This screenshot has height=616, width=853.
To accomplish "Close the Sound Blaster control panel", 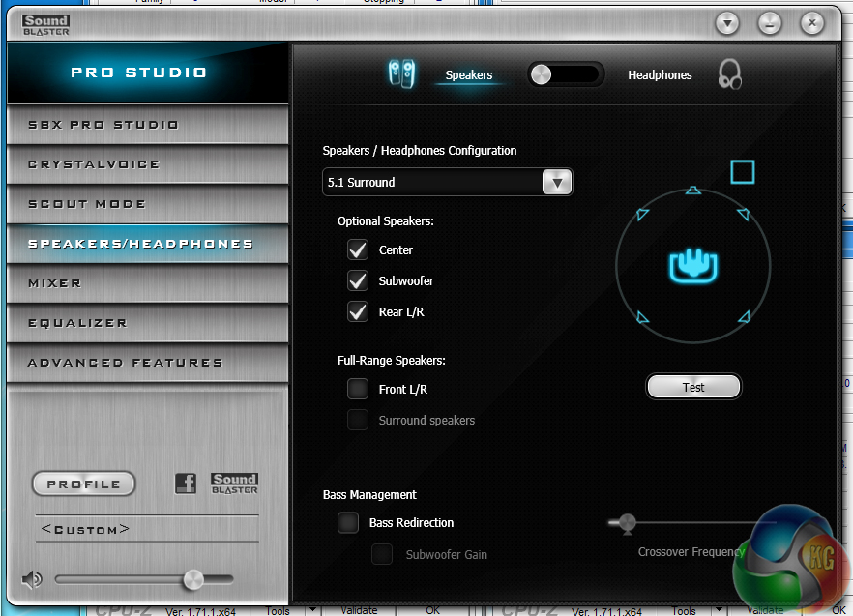I will click(812, 23).
